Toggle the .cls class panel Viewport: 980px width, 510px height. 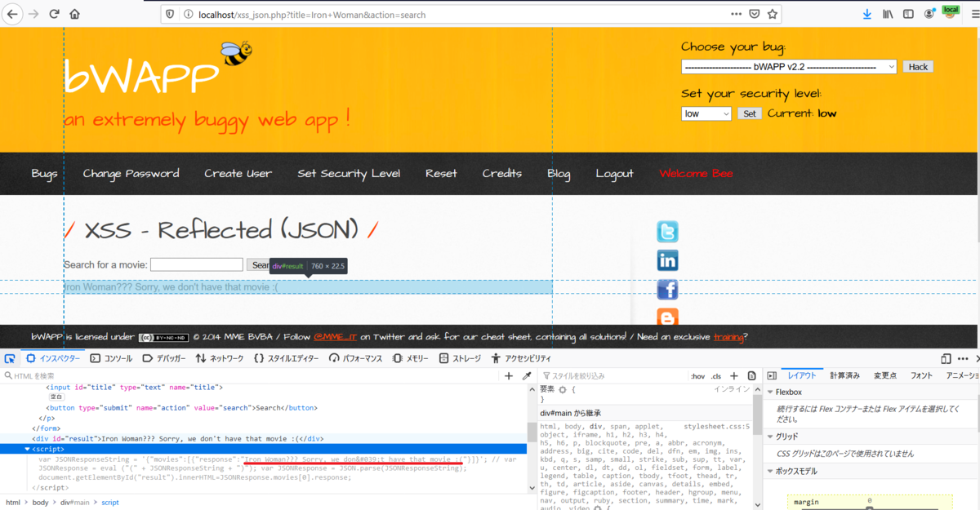[x=716, y=376]
